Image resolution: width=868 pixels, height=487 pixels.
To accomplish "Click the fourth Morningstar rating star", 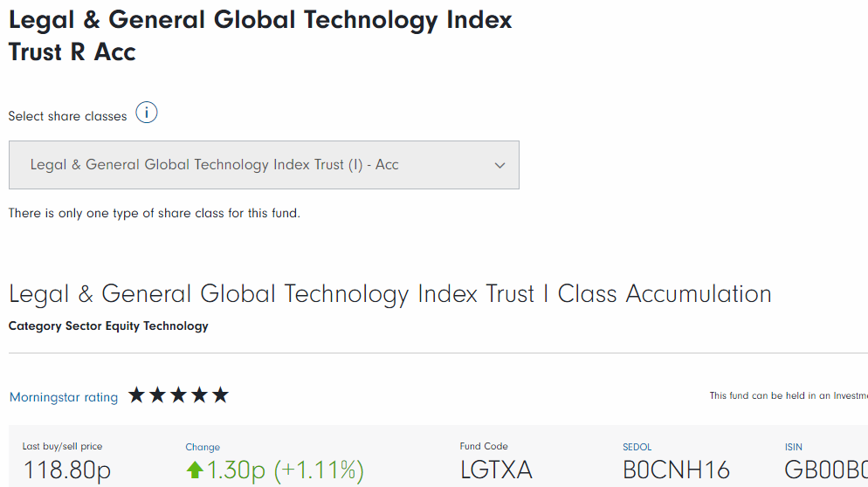I will click(x=199, y=395).
